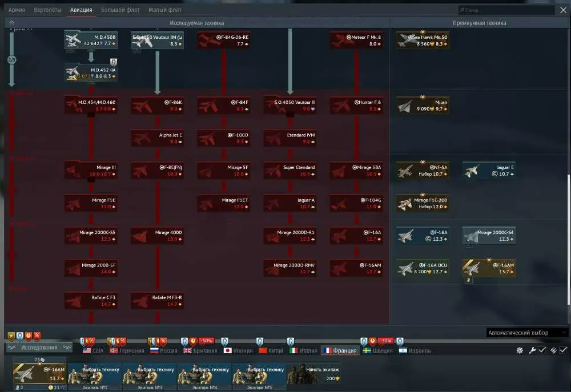
Task: Select the premium F-16AM aircraft card
Action: (x=489, y=268)
